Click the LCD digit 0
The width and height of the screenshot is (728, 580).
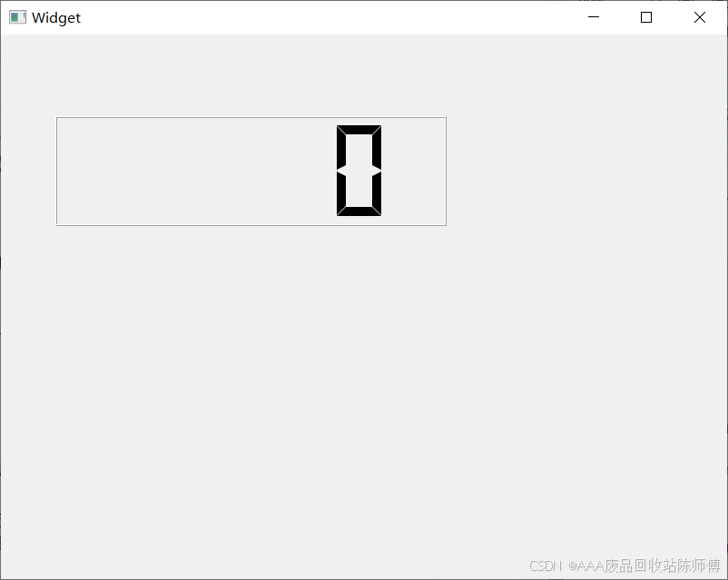[359, 171]
